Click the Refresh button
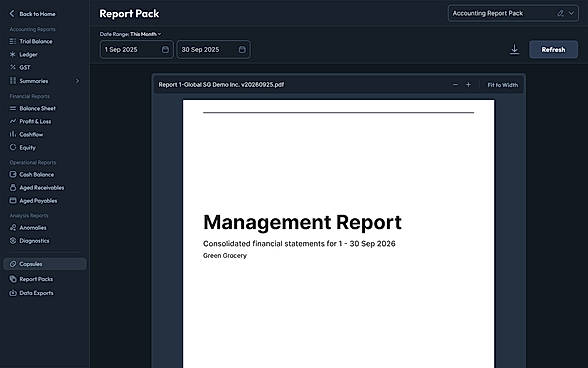Viewport: 588px width, 368px height. pos(553,50)
